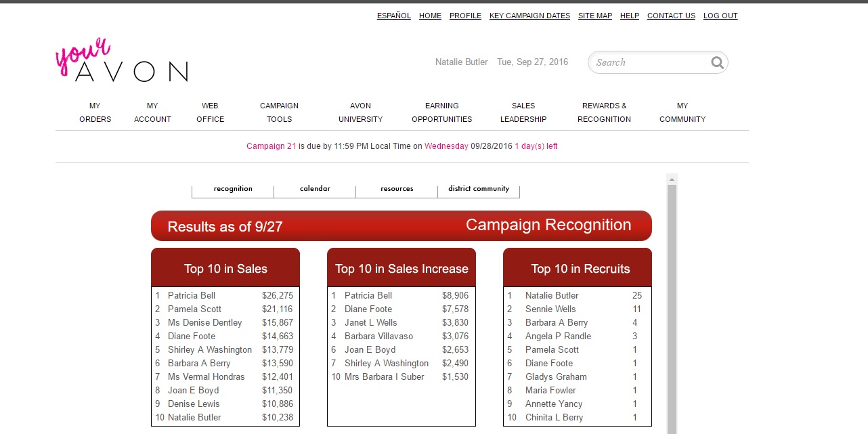Open the Sales Leadership menu
This screenshot has width=868, height=434.
523,112
